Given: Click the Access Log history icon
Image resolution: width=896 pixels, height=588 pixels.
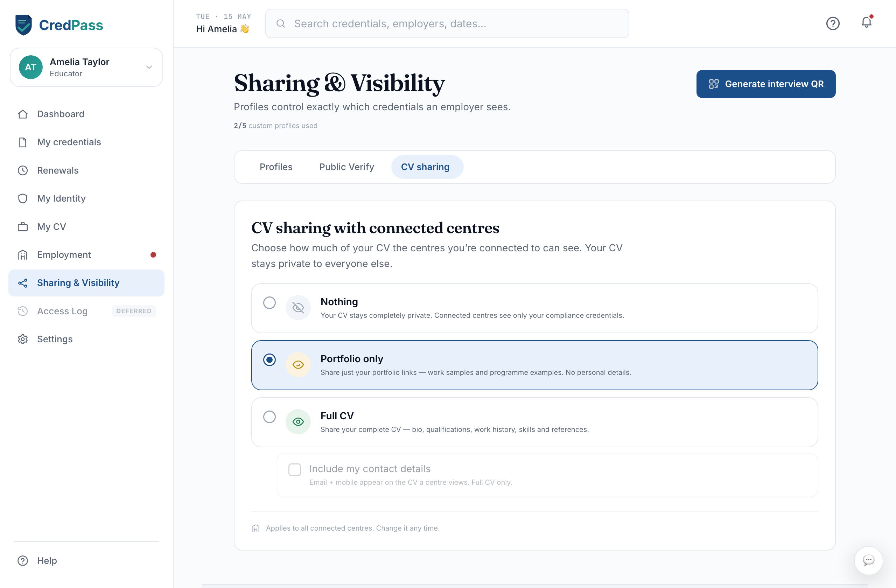Looking at the screenshot, I should pyautogui.click(x=23, y=311).
